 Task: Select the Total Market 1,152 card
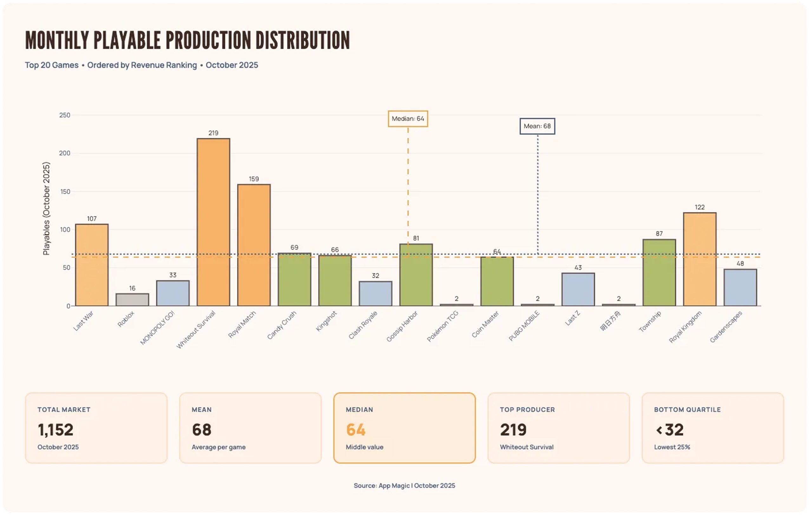coord(96,428)
